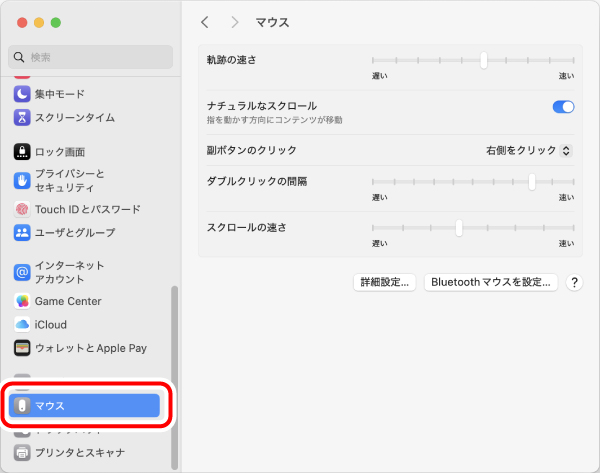600x473 pixels.
Task: Click the help question mark button
Action: (x=574, y=283)
